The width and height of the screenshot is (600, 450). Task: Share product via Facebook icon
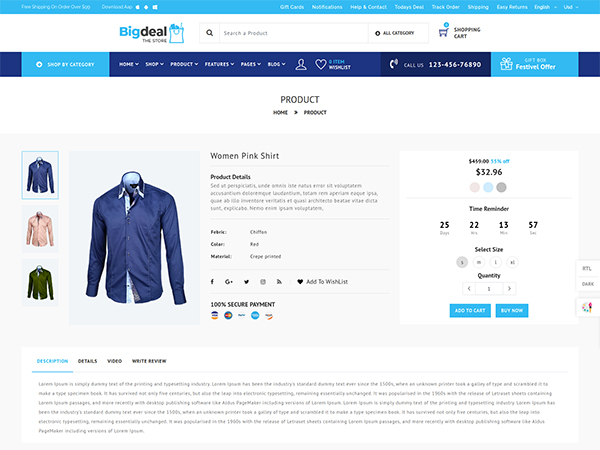coord(212,282)
